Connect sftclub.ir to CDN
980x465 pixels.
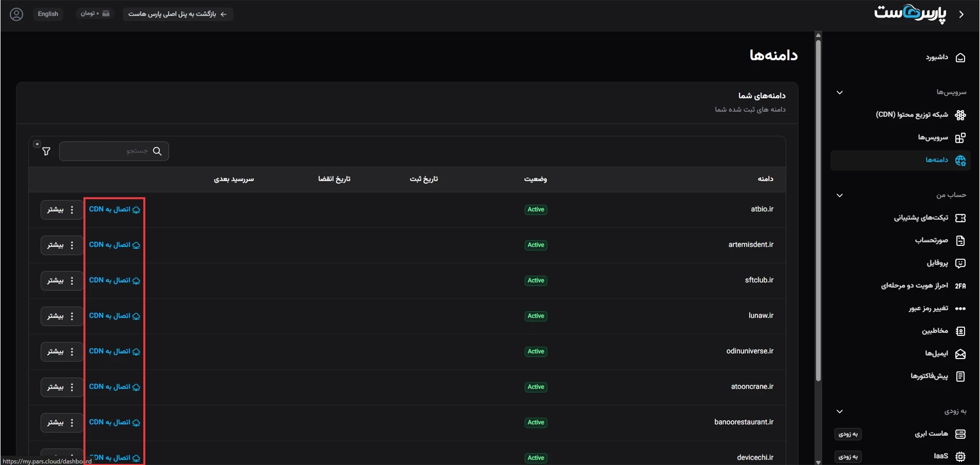pyautogui.click(x=115, y=280)
